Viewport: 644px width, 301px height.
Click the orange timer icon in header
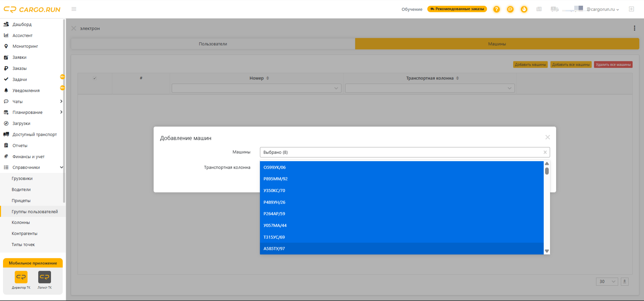524,9
